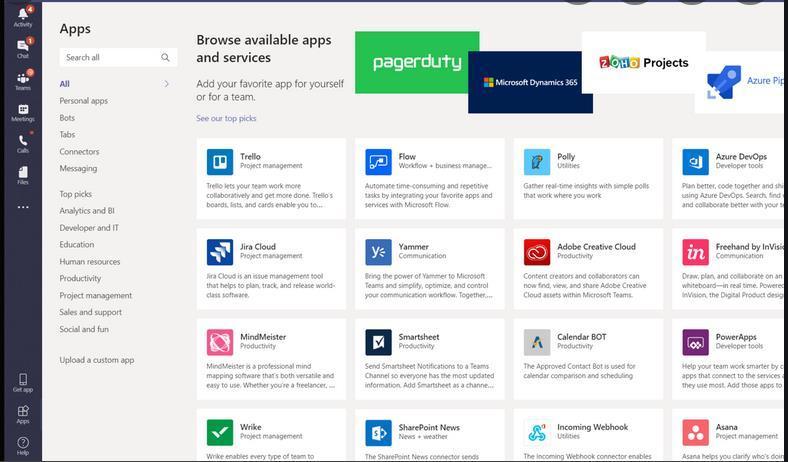
Task: Click the SharePoint News title
Action: [x=429, y=427]
